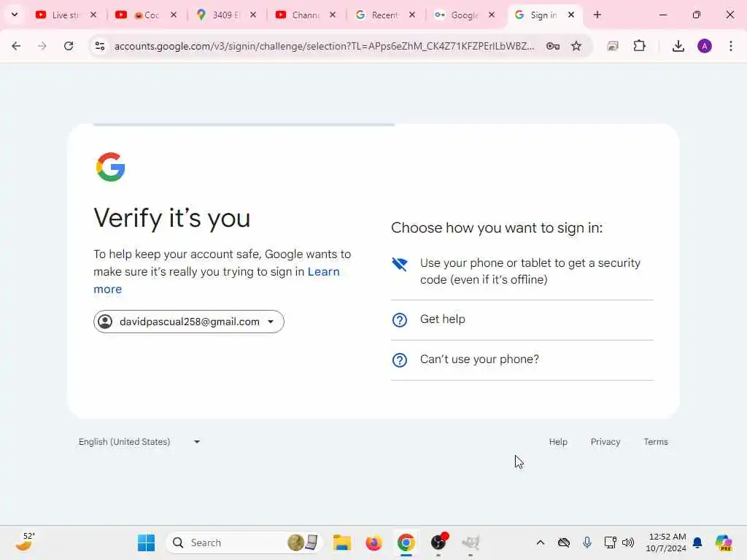747x560 pixels.
Task: Open the davidpascual258@gmail.com account switcher
Action: [189, 322]
